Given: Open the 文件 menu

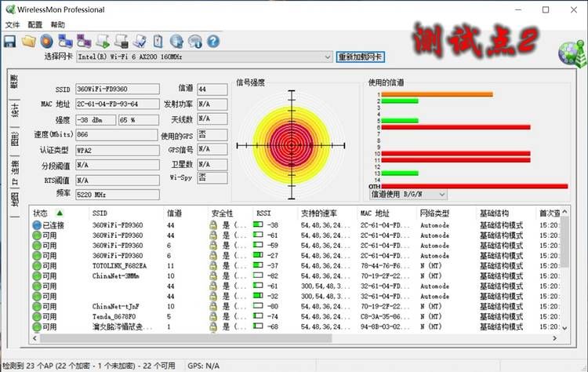Looking at the screenshot, I should 13,25.
